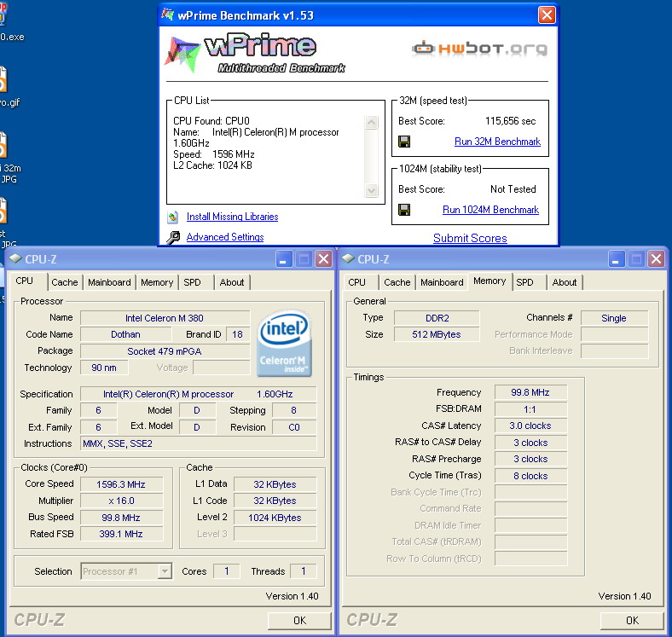
Task: Click the CAS# Latency value 3.0 clocks
Action: [x=530, y=426]
